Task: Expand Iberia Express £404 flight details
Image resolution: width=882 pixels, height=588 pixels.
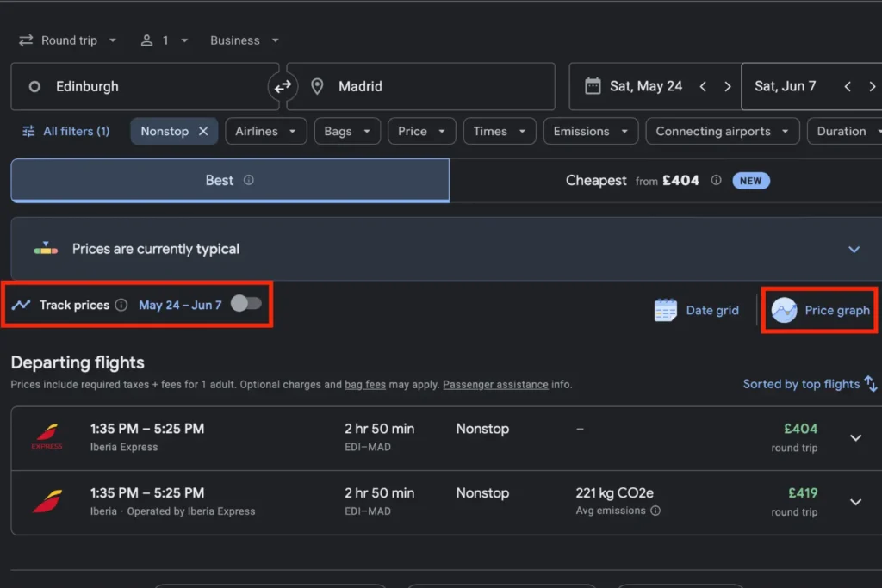Action: pos(855,437)
